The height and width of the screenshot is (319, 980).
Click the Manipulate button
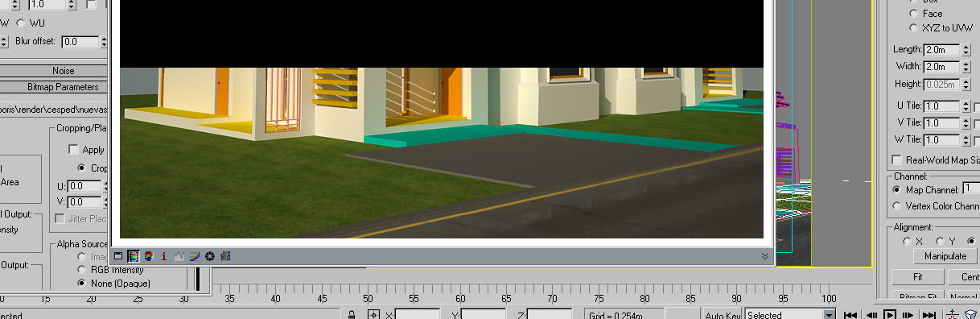click(x=945, y=256)
